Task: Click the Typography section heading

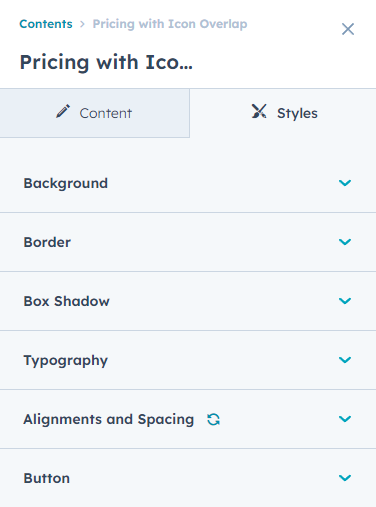Action: pyautogui.click(x=66, y=361)
